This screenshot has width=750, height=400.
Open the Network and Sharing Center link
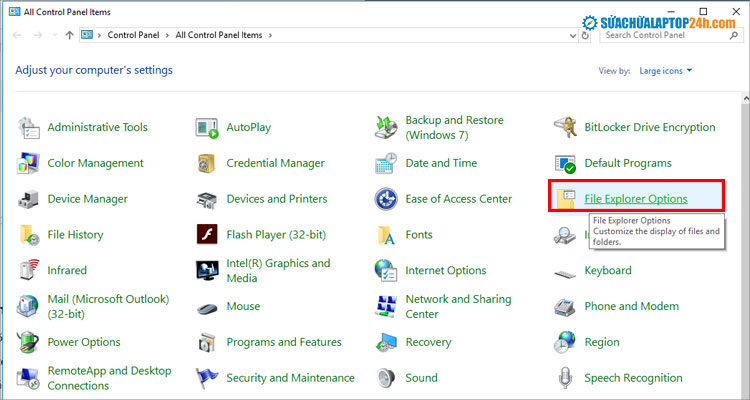(x=458, y=306)
